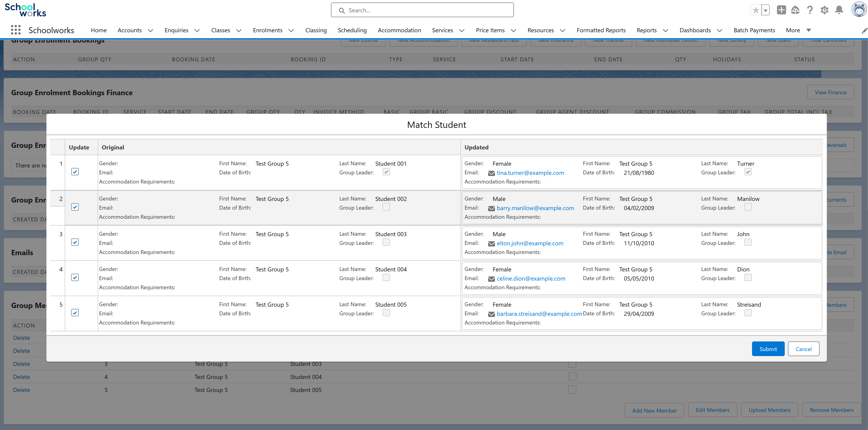Go to the Home tab
This screenshot has height=430, width=868.
point(99,30)
